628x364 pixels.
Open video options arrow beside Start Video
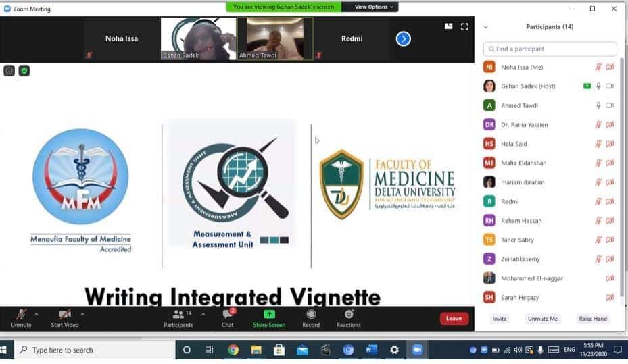coord(82,315)
